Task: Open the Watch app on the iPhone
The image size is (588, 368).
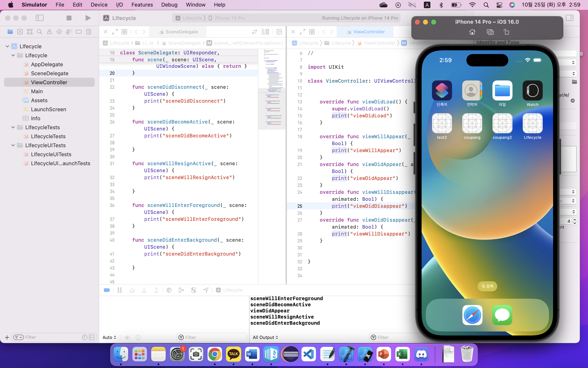Action: [532, 90]
